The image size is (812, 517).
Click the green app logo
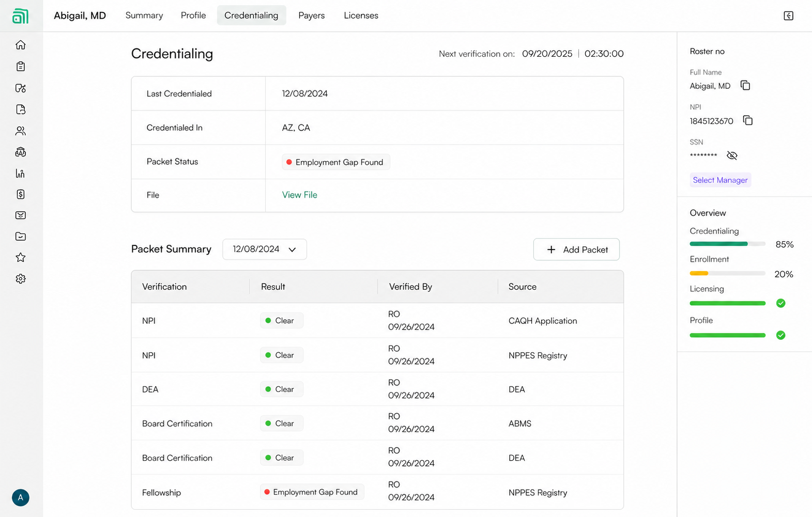coord(20,16)
